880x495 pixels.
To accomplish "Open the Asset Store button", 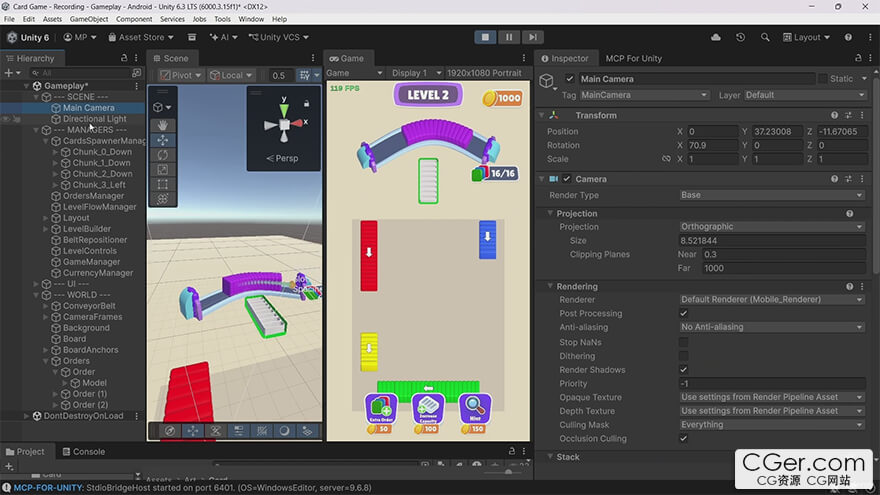I will click(141, 37).
